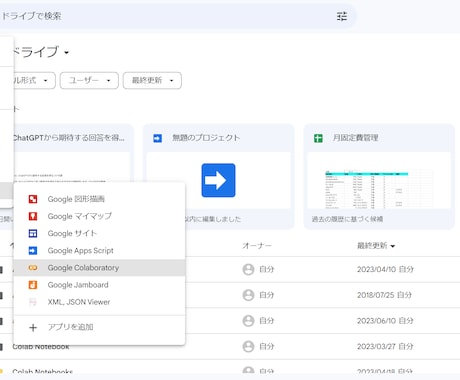Image resolution: width=460 pixels, height=380 pixels.
Task: Choose Google Apps Script menu entry
Action: coord(99,250)
